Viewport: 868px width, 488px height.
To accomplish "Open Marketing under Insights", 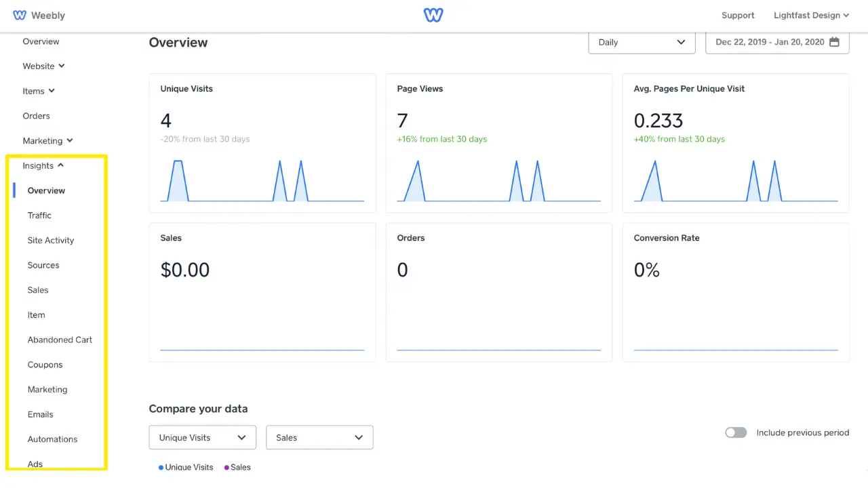I will pyautogui.click(x=47, y=390).
